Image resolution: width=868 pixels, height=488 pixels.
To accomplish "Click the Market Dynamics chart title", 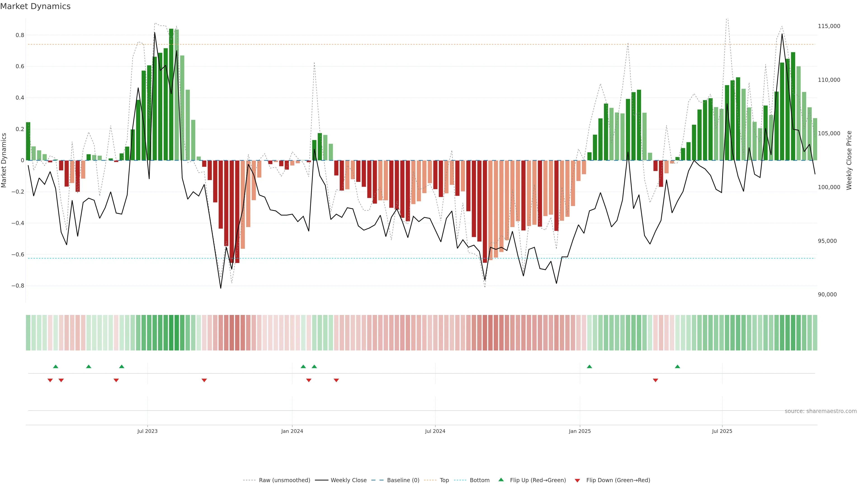I will (35, 6).
